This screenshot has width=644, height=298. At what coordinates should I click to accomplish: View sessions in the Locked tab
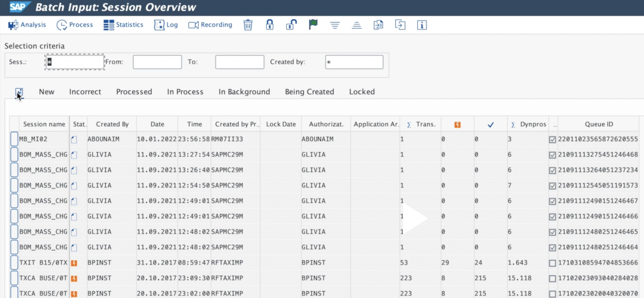[362, 91]
